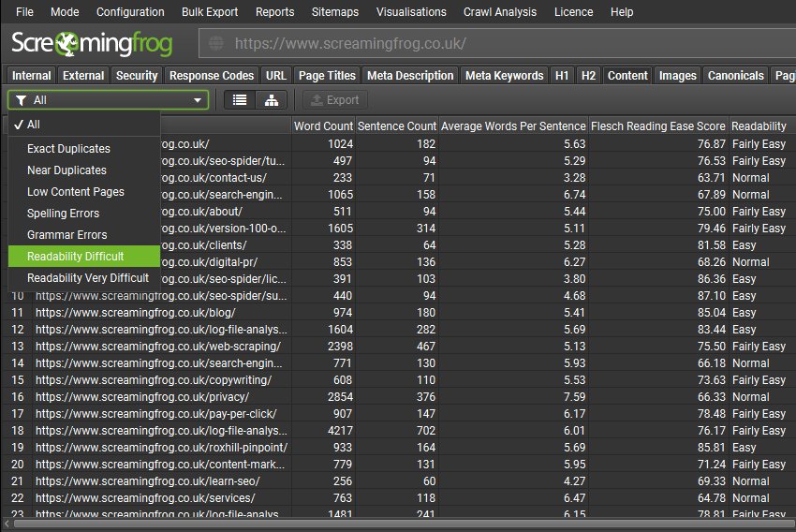Click word count value 4217
The height and width of the screenshot is (532, 796).
(x=340, y=431)
